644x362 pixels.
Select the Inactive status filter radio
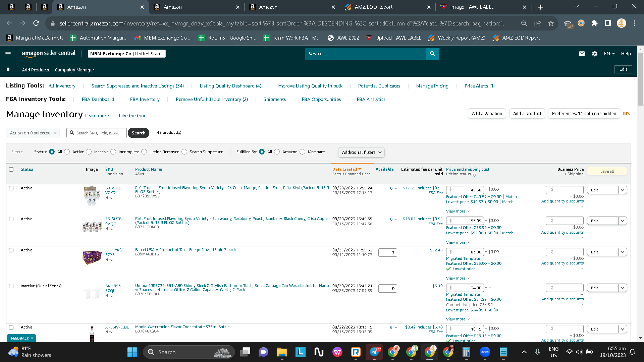89,152
